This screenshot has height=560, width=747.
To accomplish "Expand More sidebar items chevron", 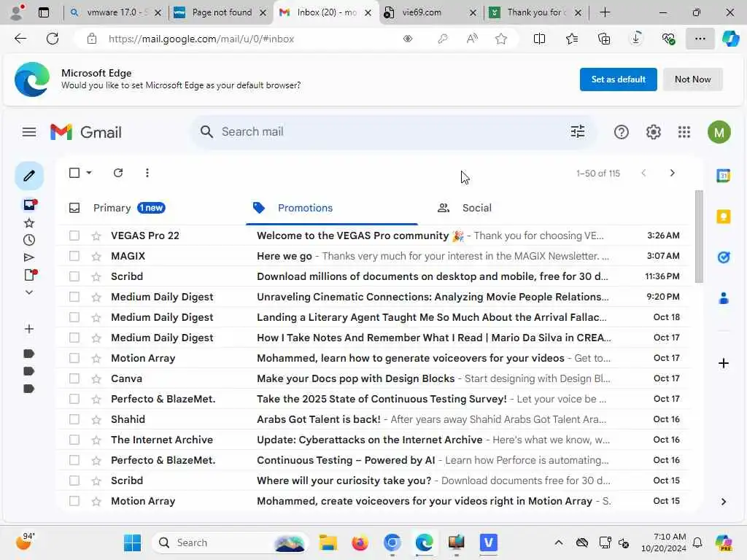I will 29,292.
